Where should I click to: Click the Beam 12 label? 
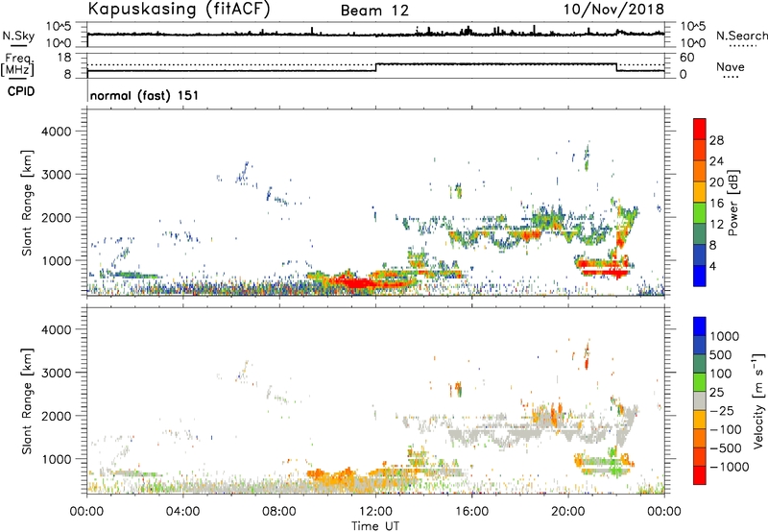[374, 11]
